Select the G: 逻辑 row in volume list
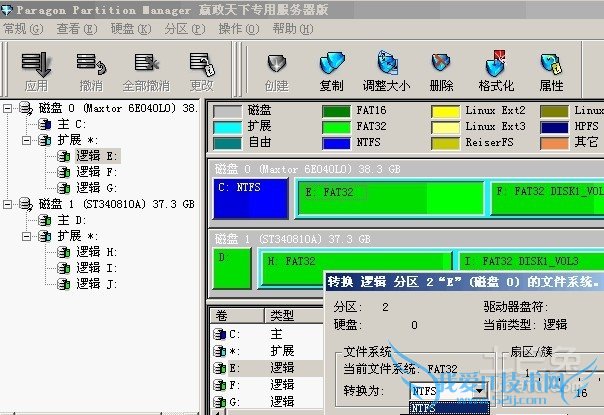The height and width of the screenshot is (415, 604). pos(267,402)
